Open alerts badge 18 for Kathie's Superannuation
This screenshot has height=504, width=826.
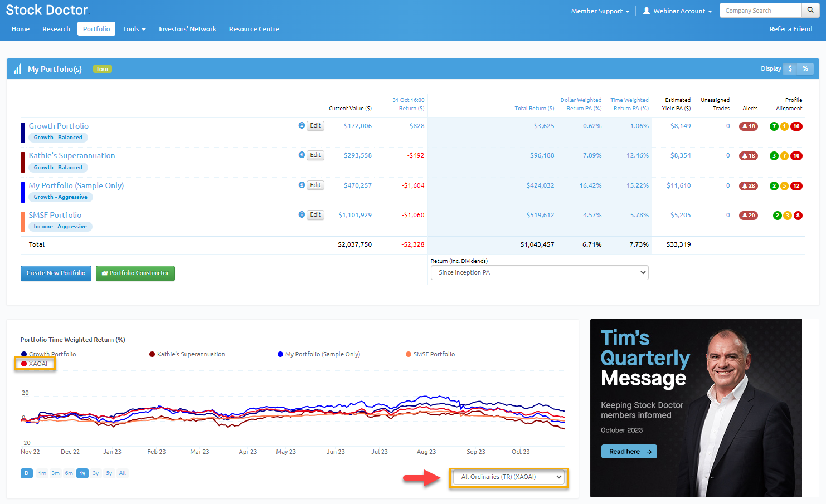pyautogui.click(x=749, y=156)
